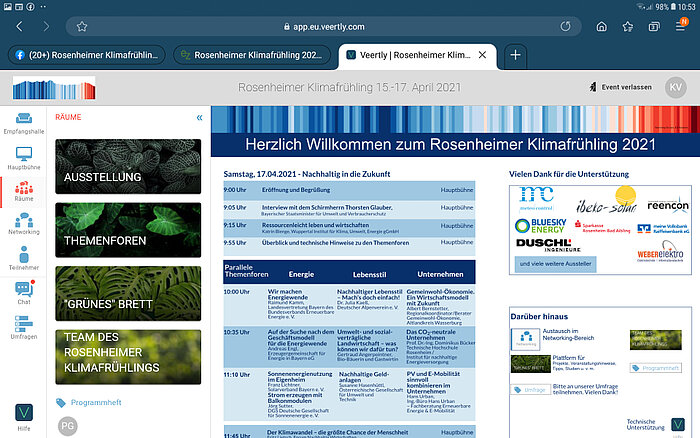Show the Teilnehmer participants list
Screen dimensions: 700x438
click(22, 260)
